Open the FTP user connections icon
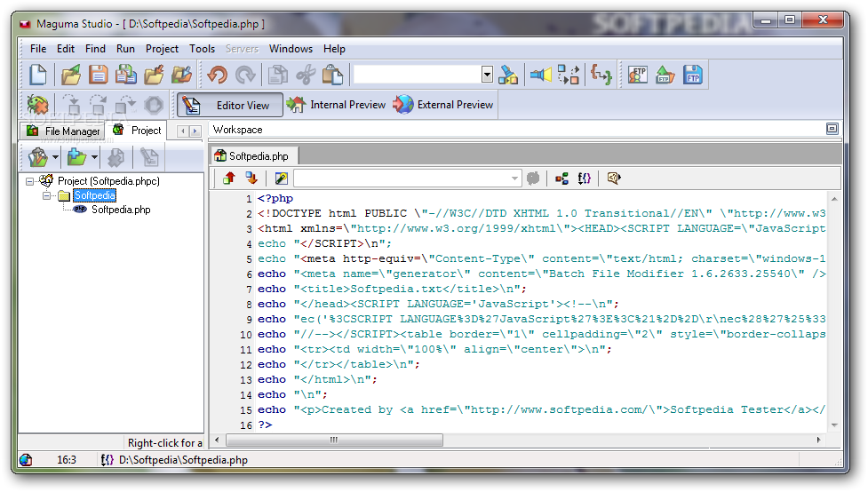Screen dimensions: 868x492 tap(638, 75)
